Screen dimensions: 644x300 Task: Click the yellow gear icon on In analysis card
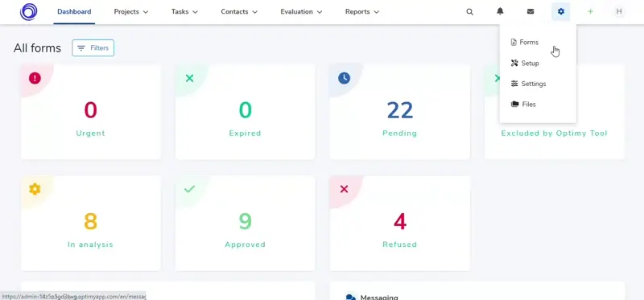click(x=35, y=189)
